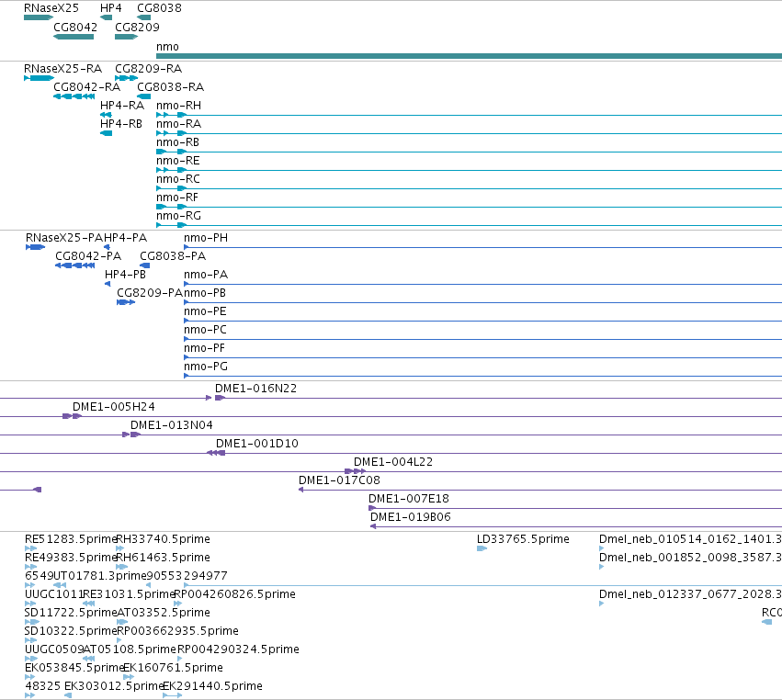Screen dimensions: 782x700
Task: Select the RNaseX25-RA transcript glyph
Action: click(39, 78)
